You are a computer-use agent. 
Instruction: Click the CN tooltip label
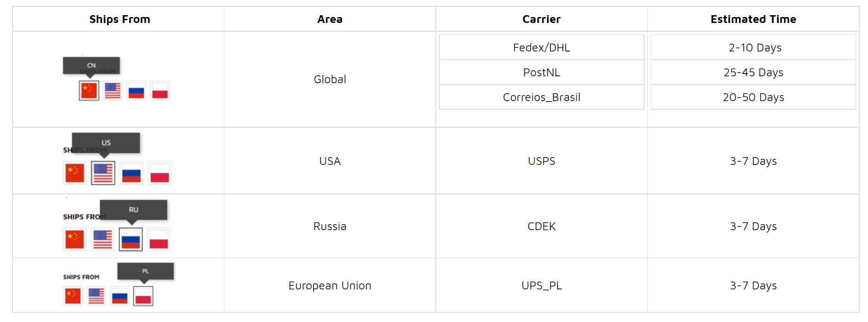[x=91, y=66]
